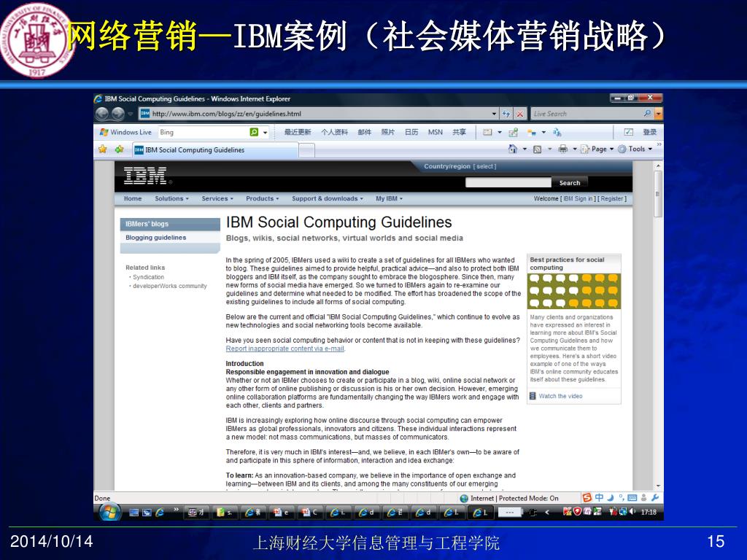Viewport: 747px width, 560px height.
Task: Open the My IBM navigation menu
Action: point(389,198)
